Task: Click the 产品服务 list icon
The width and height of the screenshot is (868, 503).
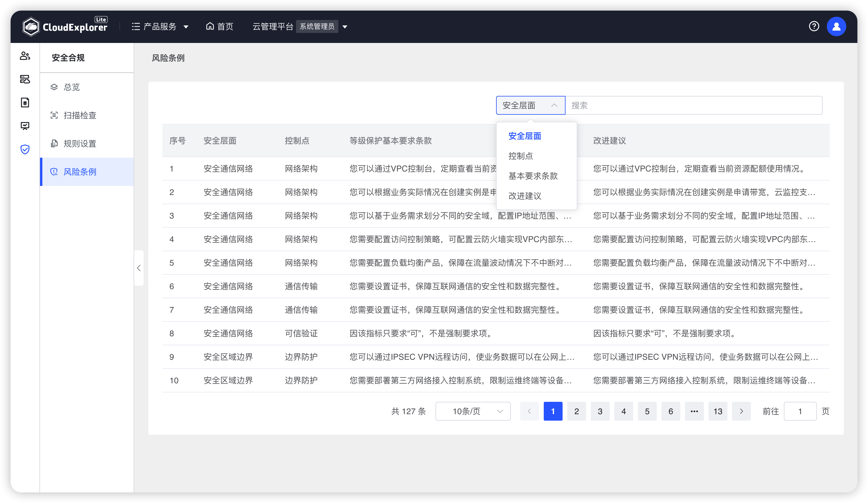Action: tap(136, 26)
